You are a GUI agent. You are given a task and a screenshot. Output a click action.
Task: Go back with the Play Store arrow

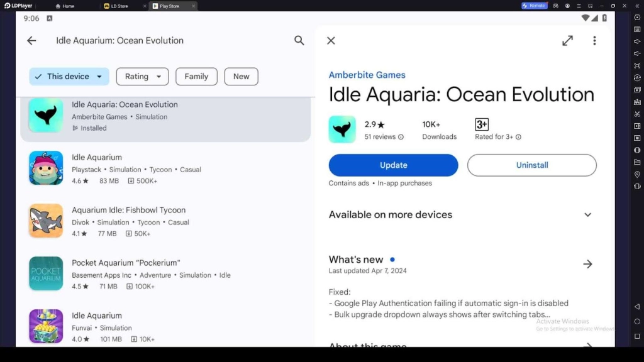tap(31, 41)
